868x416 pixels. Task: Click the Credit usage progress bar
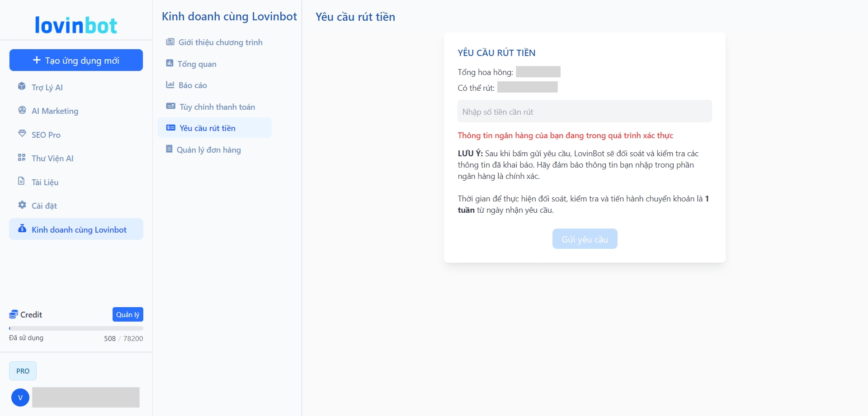[x=76, y=328]
